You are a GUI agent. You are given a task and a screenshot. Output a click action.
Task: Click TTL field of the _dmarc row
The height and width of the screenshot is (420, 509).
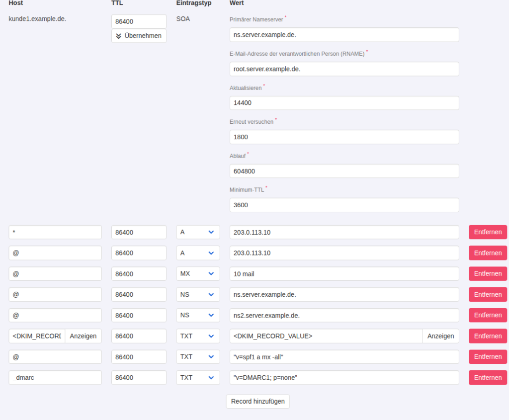[x=139, y=377]
